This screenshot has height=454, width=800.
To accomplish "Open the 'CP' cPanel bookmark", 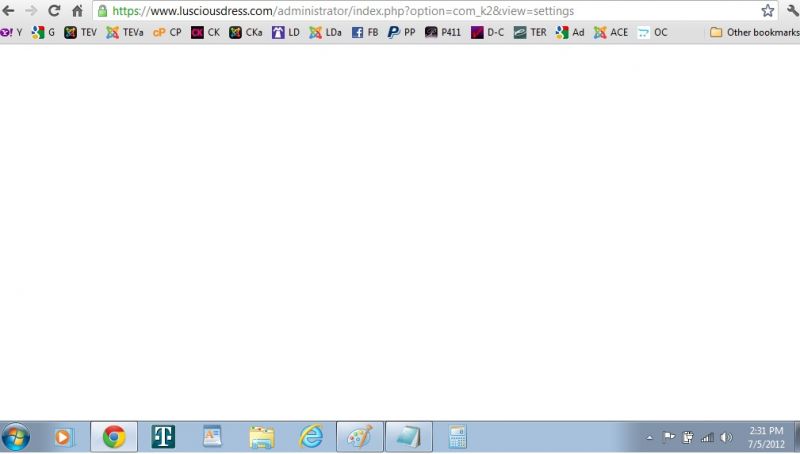I will tap(167, 32).
